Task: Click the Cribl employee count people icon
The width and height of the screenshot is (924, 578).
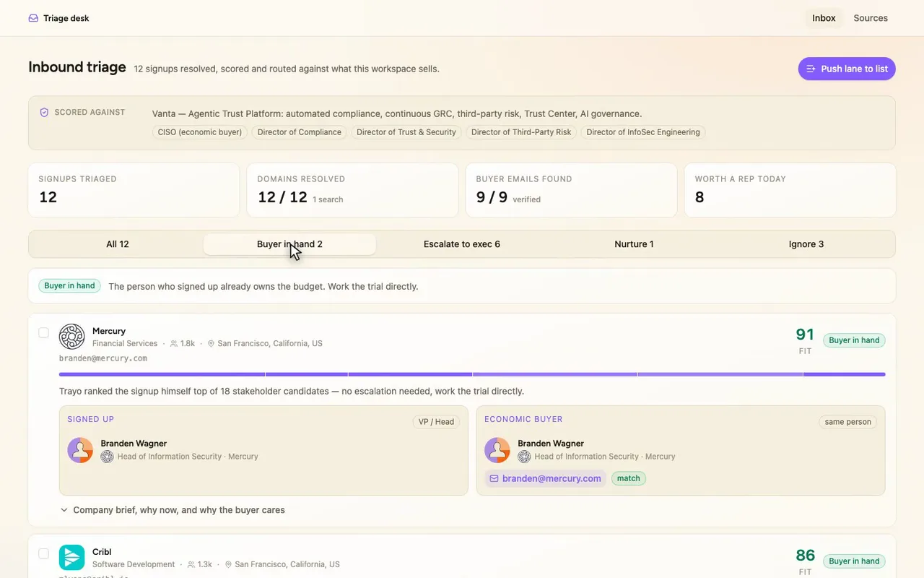Action: point(191,565)
